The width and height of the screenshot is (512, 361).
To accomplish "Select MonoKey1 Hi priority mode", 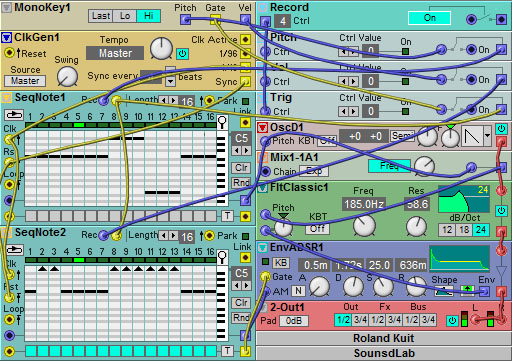I will click(149, 16).
